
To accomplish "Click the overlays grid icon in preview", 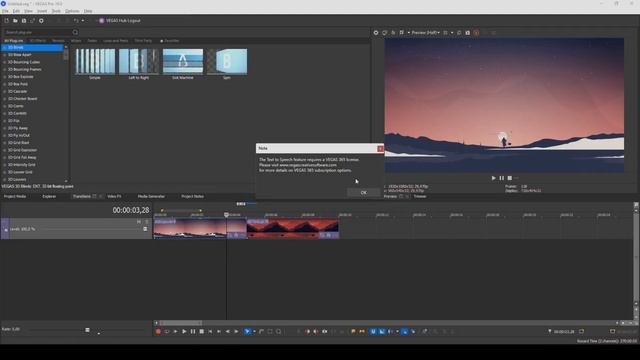I will pos(446,33).
